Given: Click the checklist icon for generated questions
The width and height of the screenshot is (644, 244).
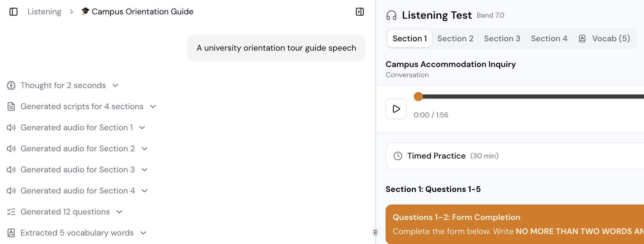Looking at the screenshot, I should coord(11,212).
